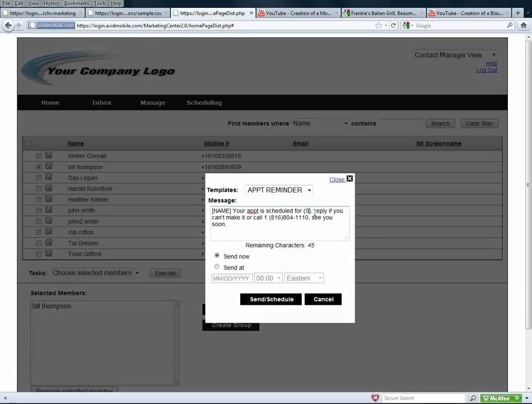Open edit icon for Amber Conrad
Screen dimensions: 532x404
[49, 155]
